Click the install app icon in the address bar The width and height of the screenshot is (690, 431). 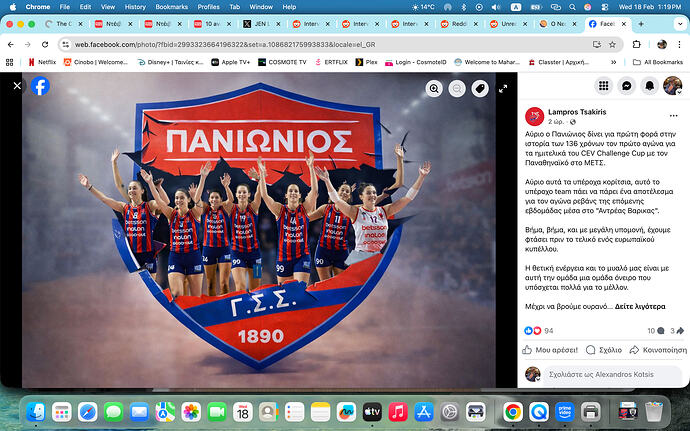click(x=596, y=44)
